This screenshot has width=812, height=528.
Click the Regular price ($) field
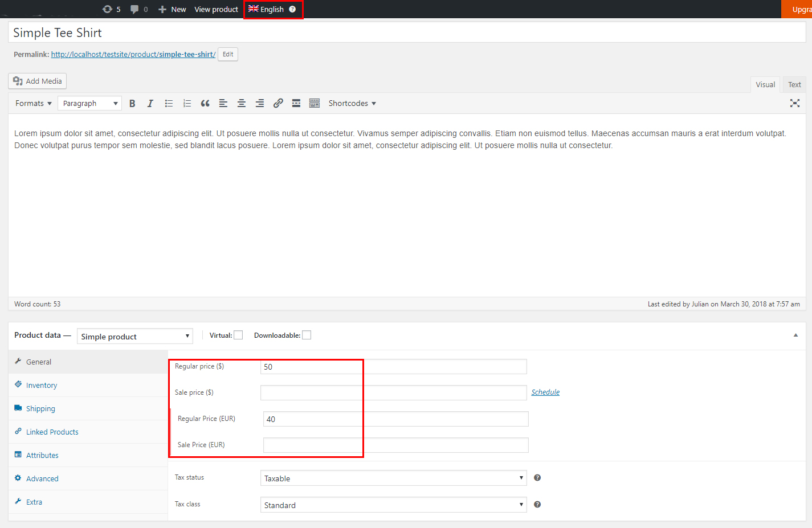click(394, 367)
